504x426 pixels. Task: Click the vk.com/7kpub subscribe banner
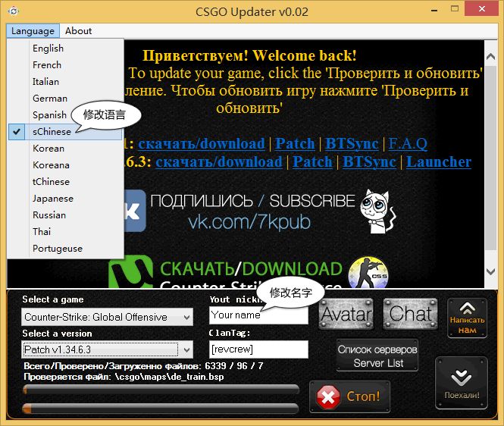(249, 222)
